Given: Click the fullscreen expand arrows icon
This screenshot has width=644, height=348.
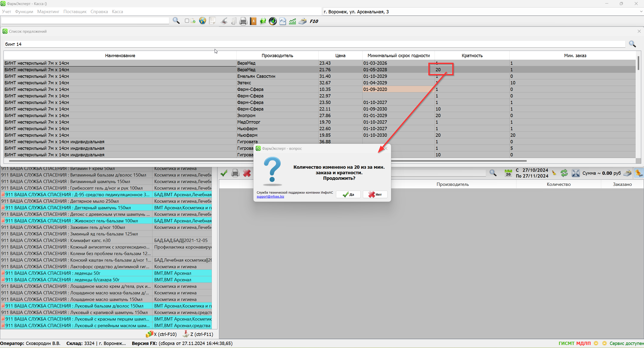Looking at the screenshot, I should [576, 173].
